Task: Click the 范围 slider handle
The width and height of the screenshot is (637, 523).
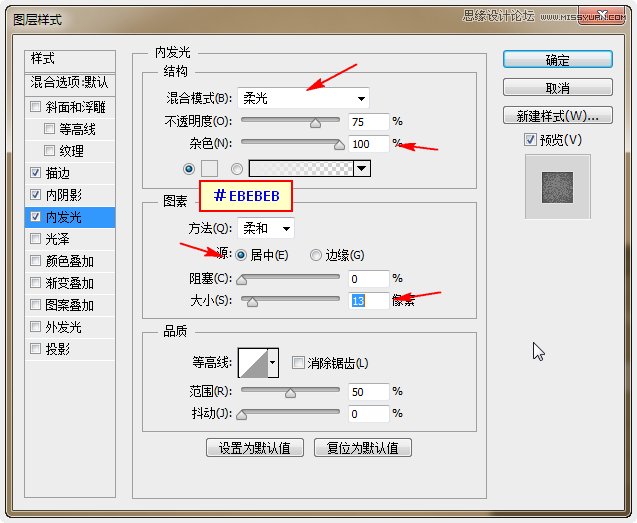Action: (x=290, y=393)
